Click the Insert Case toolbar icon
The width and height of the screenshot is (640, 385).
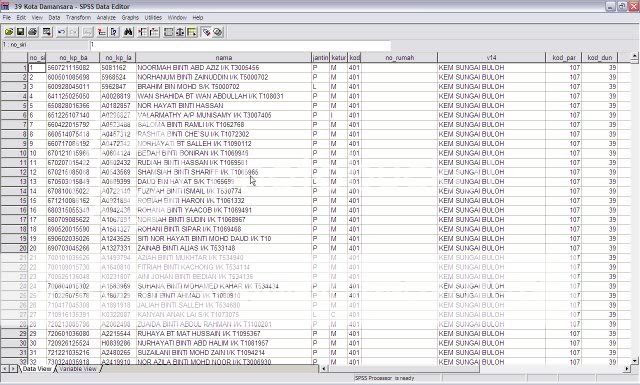click(x=142, y=32)
